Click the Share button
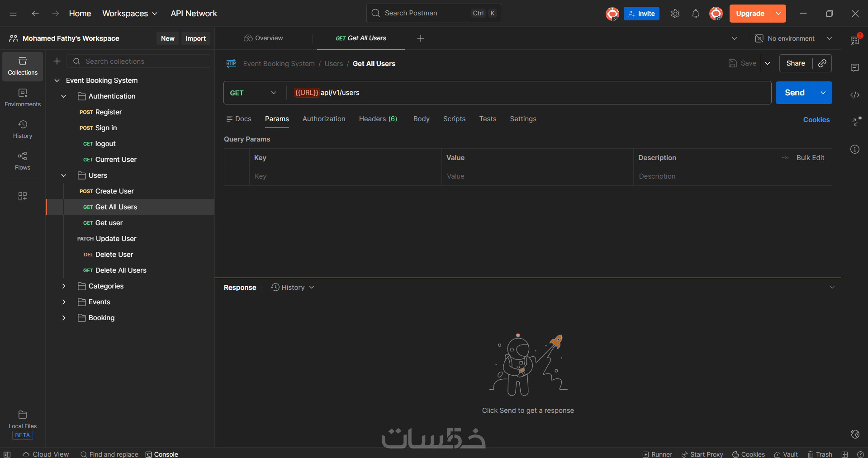Viewport: 868px width, 458px height. pyautogui.click(x=796, y=63)
